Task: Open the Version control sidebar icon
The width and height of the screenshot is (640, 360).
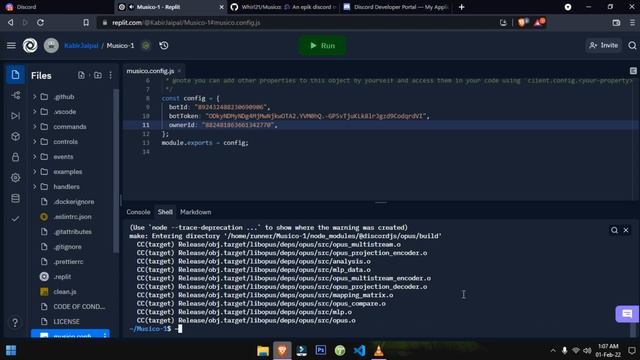Action: point(16,96)
